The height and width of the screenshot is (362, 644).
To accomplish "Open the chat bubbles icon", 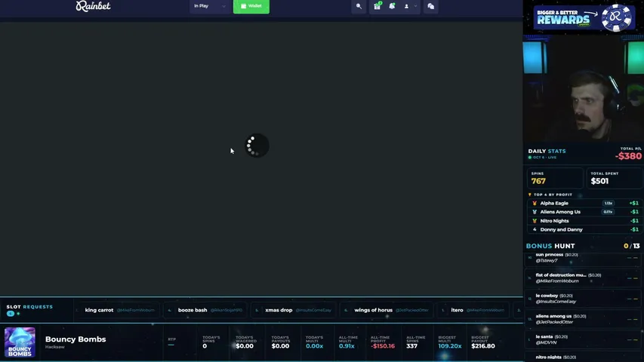I will click(430, 6).
